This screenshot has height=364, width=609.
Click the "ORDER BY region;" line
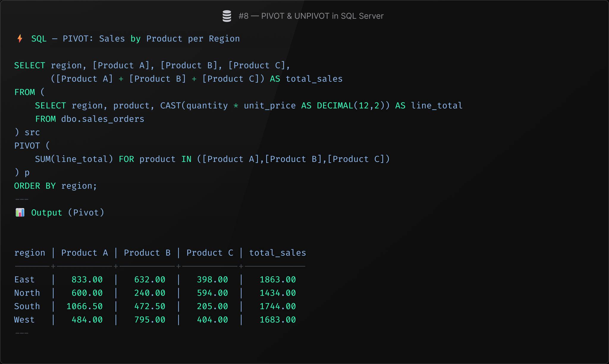56,186
